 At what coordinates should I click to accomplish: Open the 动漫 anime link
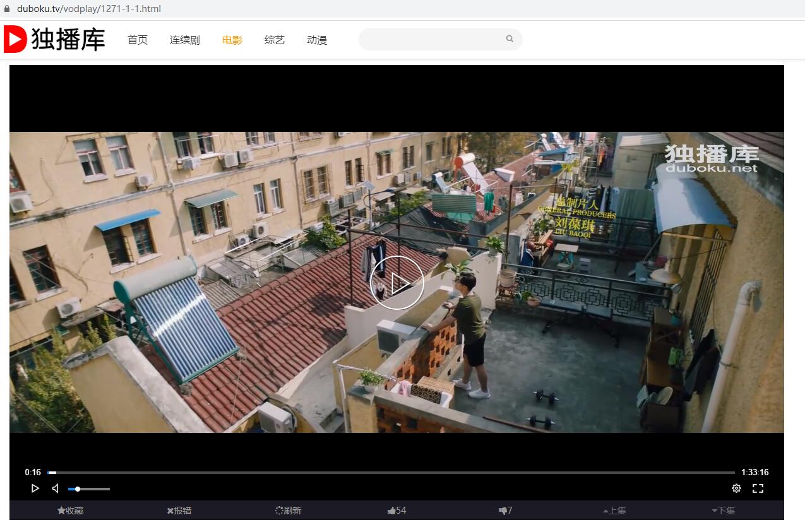pos(316,40)
